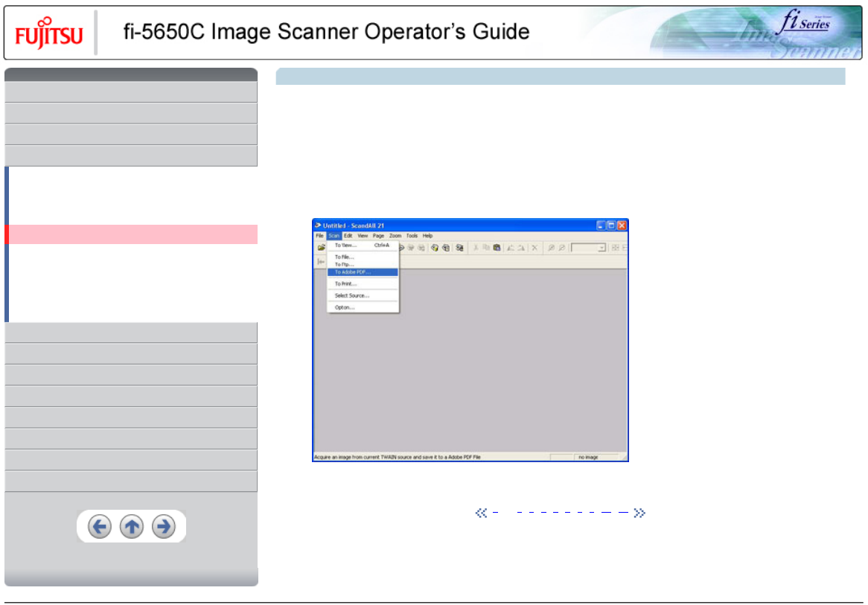Click the 'Acquire an image from current TWAIN source' status text
Image resolution: width=868 pixels, height=605 pixels.
[398, 457]
